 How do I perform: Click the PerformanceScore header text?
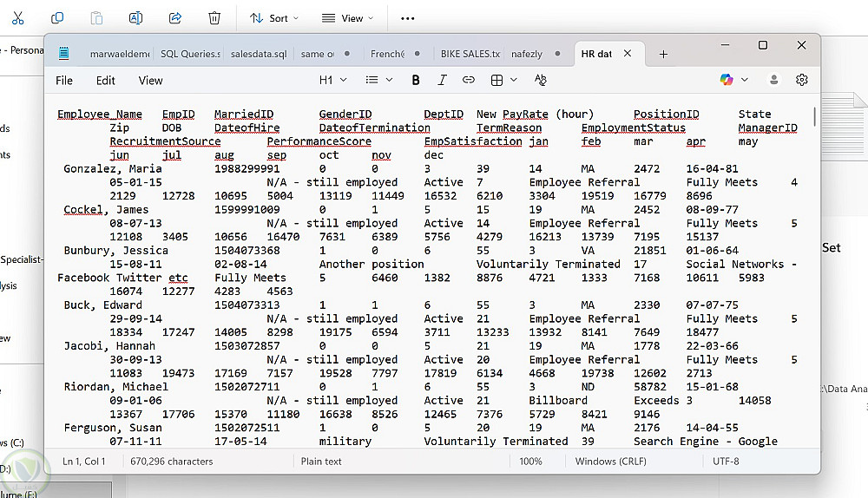319,141
